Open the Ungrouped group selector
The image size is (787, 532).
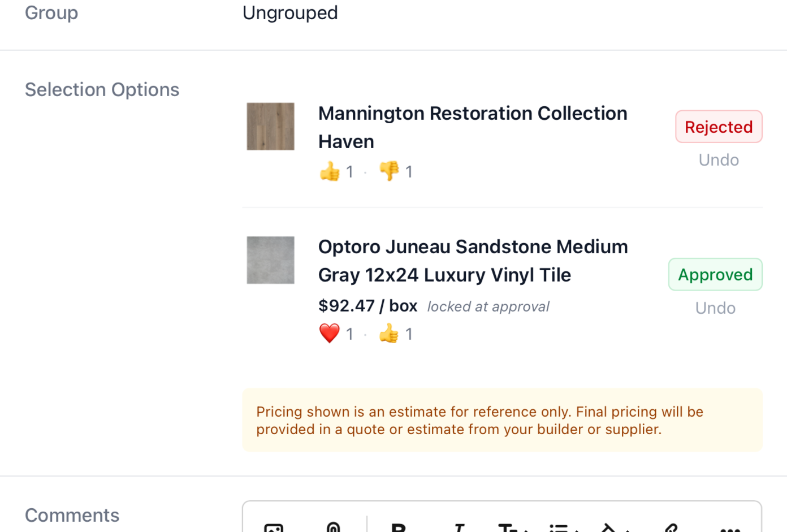(x=289, y=12)
